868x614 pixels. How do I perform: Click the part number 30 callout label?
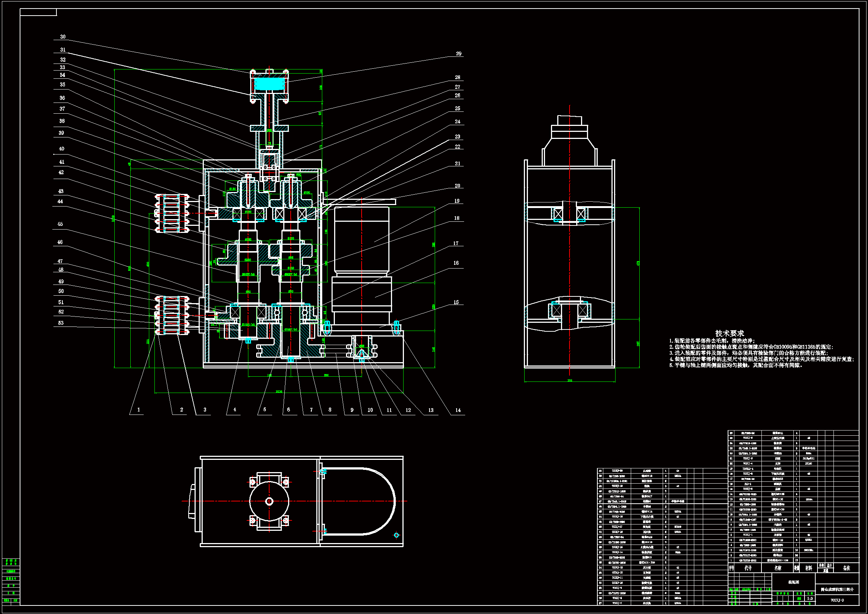point(63,37)
